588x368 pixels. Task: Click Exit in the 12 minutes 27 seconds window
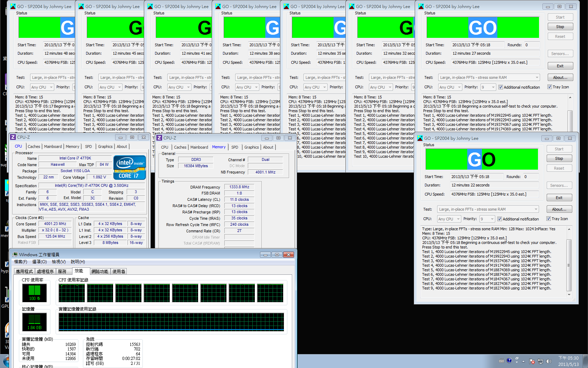(x=560, y=66)
